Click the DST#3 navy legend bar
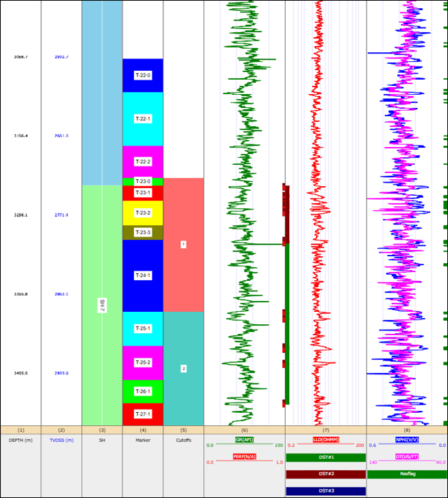The height and width of the screenshot is (498, 448). pyautogui.click(x=326, y=490)
